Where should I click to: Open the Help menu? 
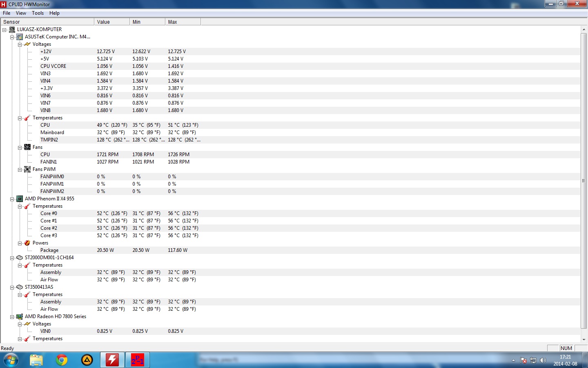pos(55,13)
